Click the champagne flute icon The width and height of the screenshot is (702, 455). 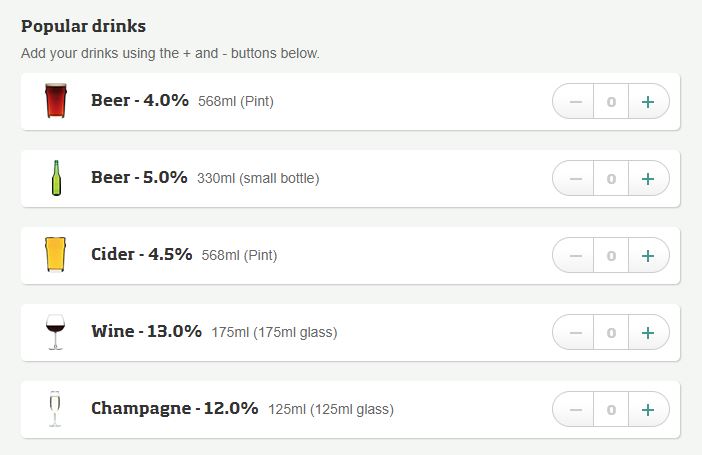pyautogui.click(x=55, y=409)
